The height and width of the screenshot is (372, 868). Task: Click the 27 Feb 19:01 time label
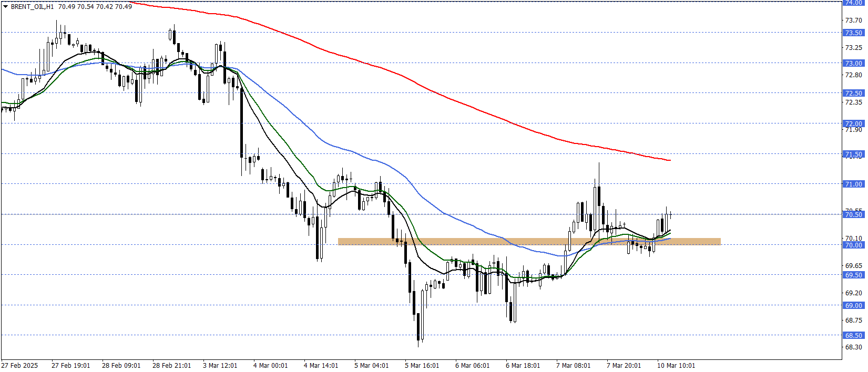[x=71, y=365]
